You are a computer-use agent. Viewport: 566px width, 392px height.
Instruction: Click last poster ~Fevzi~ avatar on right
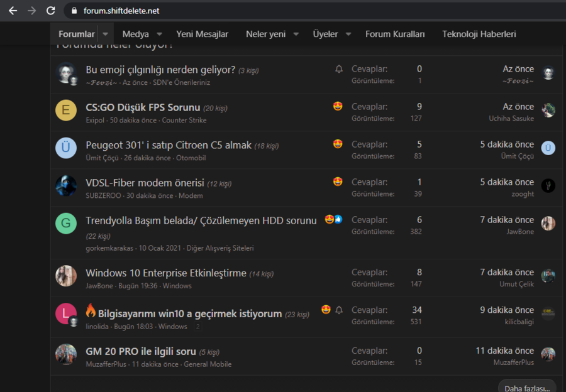click(x=548, y=73)
